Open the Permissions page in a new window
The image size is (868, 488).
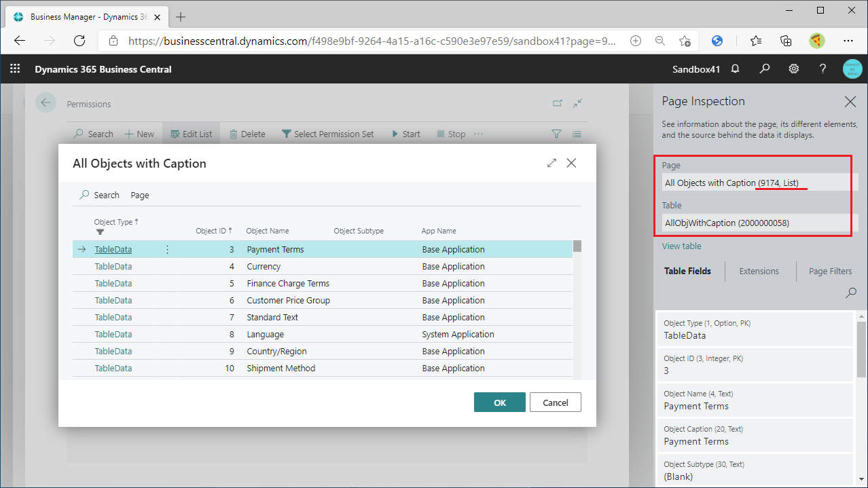tap(557, 102)
